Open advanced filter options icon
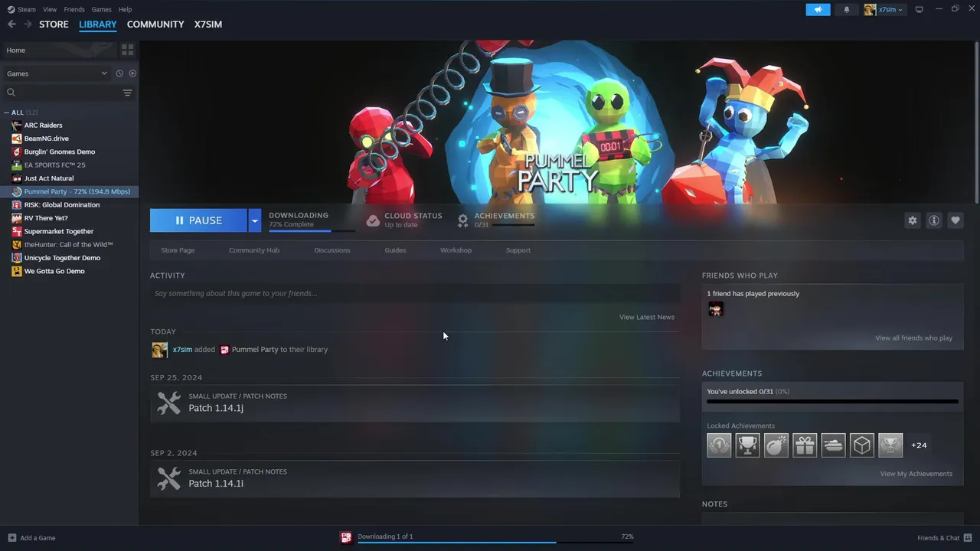This screenshot has height=551, width=980. pyautogui.click(x=127, y=93)
